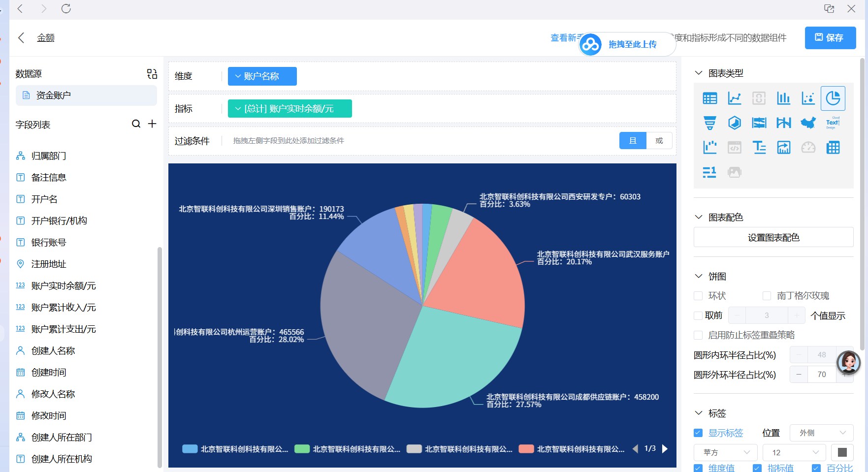Viewport: 868px width, 472px height.
Task: Select the China map chart type icon
Action: pos(808,123)
